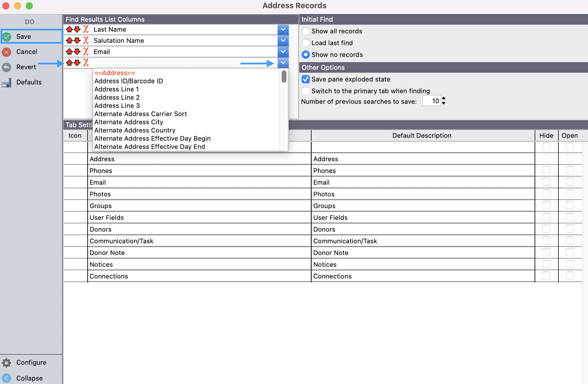Move Salutation Name column down
Viewport: 588px width, 384px height.
[x=77, y=41]
